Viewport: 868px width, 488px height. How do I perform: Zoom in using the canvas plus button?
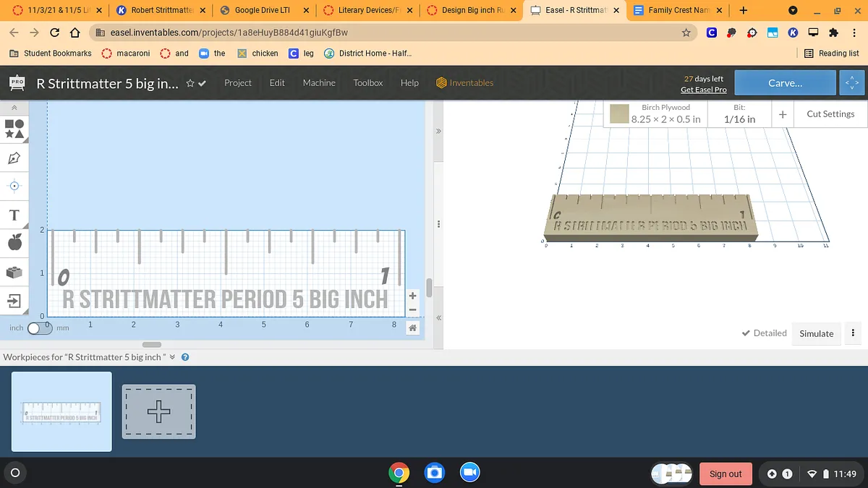[x=412, y=296]
